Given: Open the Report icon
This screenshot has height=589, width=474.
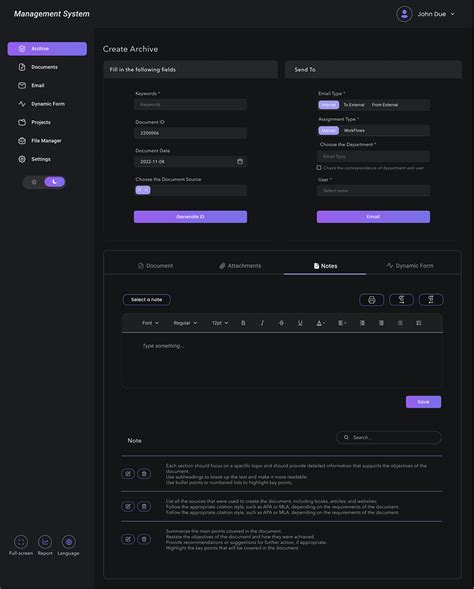Looking at the screenshot, I should tap(45, 542).
